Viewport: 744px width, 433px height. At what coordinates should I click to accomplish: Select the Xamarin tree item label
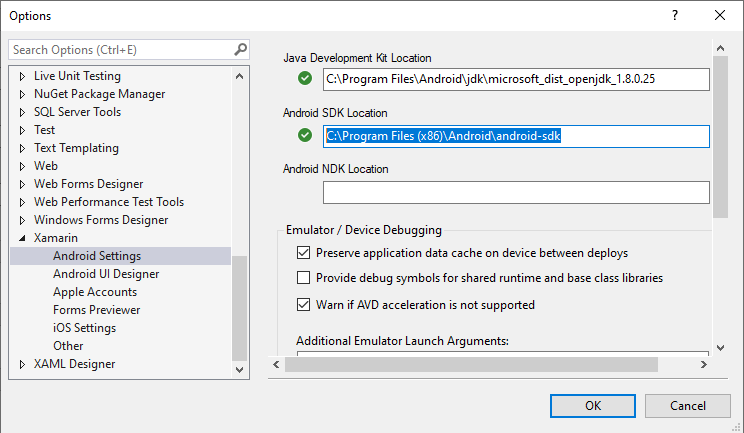click(56, 238)
